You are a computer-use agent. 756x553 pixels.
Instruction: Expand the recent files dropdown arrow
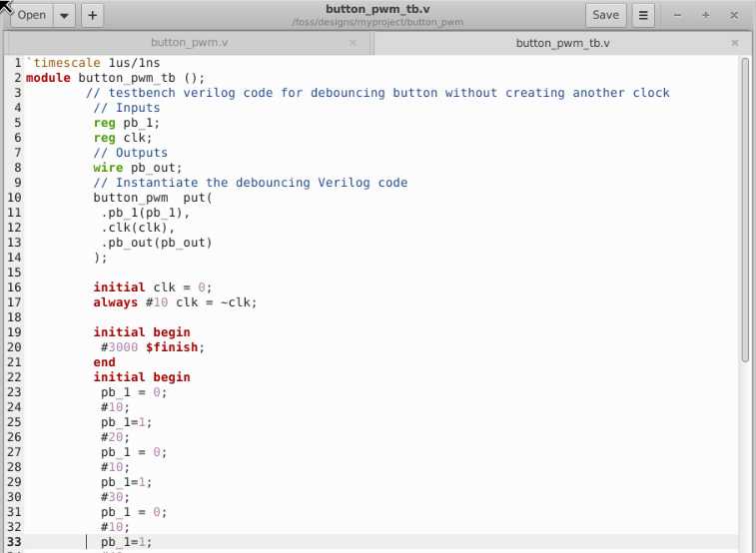(x=65, y=15)
